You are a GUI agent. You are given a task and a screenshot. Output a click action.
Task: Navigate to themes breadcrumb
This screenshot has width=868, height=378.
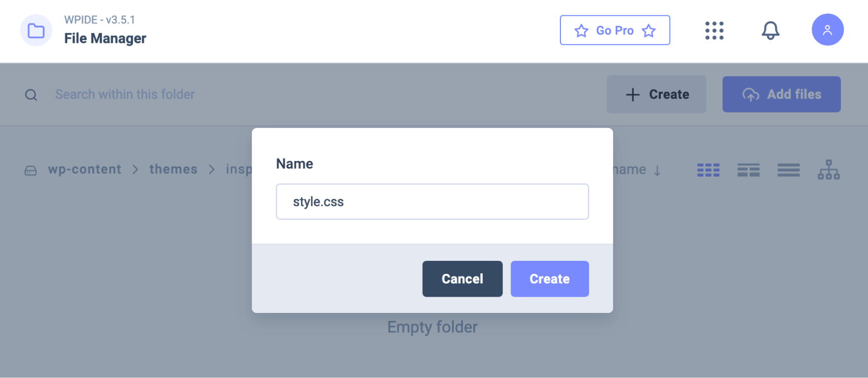point(174,169)
